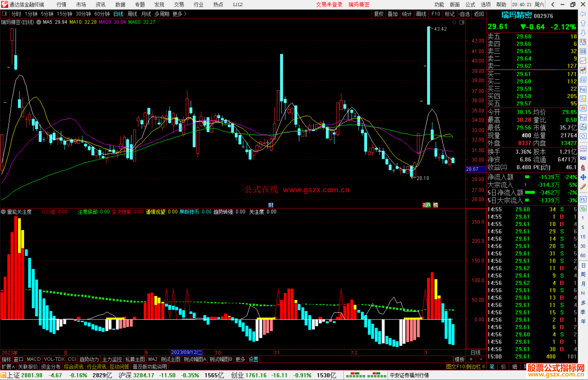This screenshot has height=380, width=588.
Task: Select the pencil drawing tool icon
Action: pos(583,187)
